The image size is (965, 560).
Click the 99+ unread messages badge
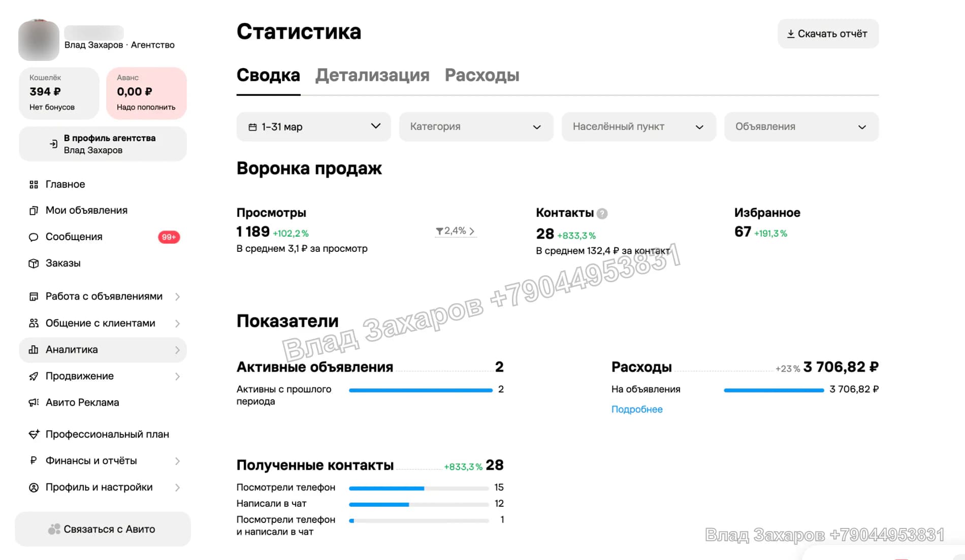(x=169, y=237)
